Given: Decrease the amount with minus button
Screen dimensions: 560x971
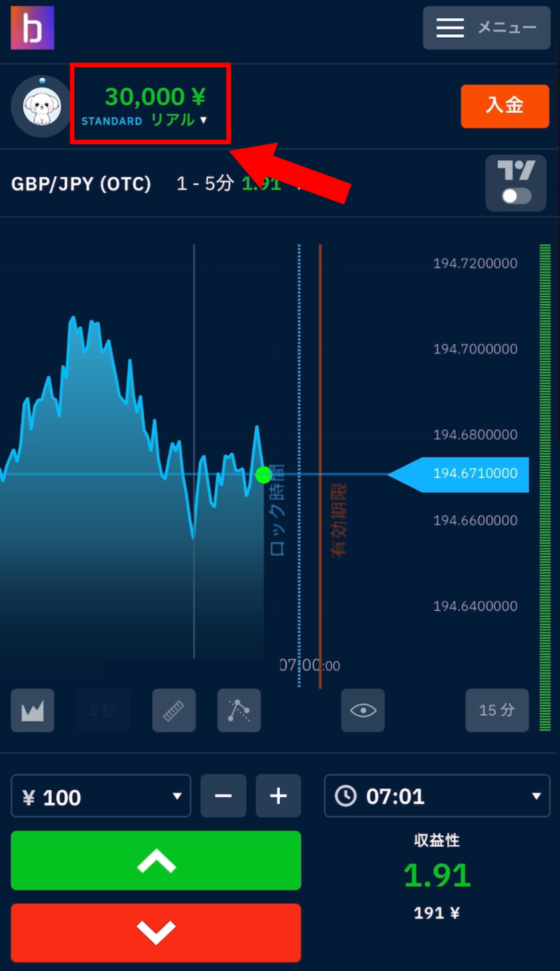Looking at the screenshot, I should tap(223, 796).
